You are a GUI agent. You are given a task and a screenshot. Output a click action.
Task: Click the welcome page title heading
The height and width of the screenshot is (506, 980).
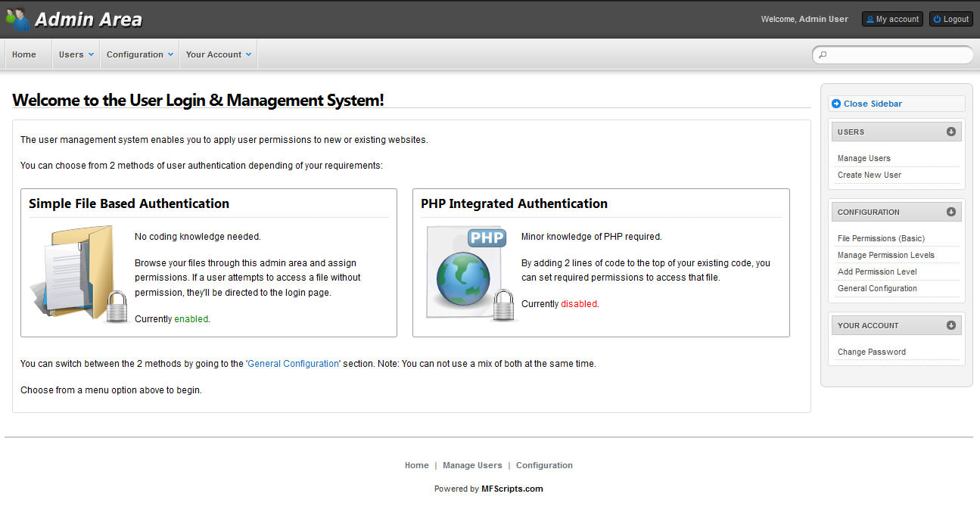click(198, 100)
